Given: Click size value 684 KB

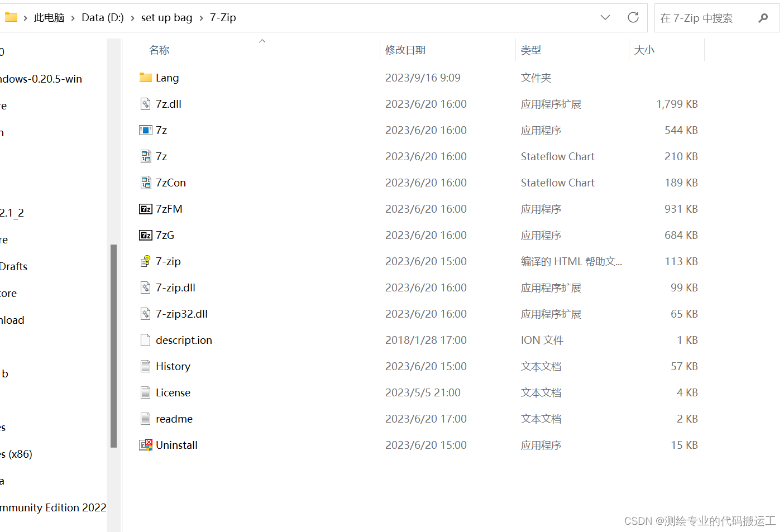Looking at the screenshot, I should [681, 235].
